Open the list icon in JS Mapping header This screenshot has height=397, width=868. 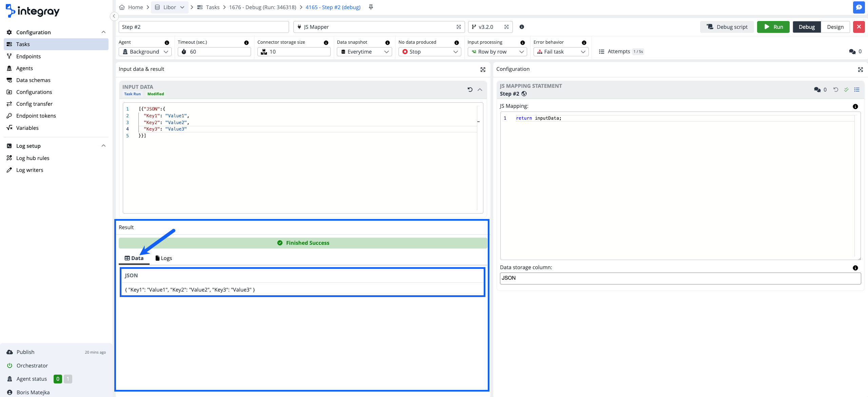(x=857, y=90)
